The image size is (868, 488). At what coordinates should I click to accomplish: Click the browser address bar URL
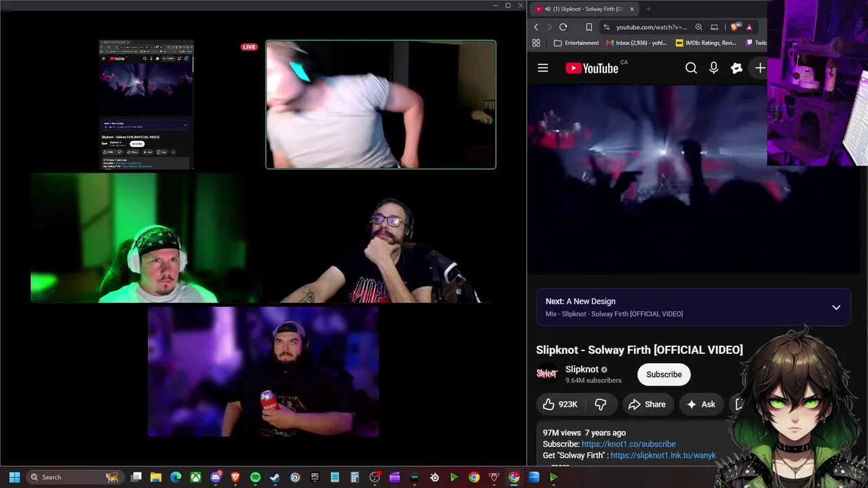click(x=651, y=27)
